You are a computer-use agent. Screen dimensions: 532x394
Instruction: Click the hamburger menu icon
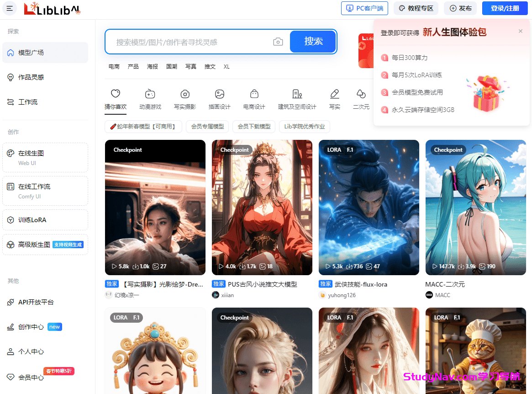[10, 8]
